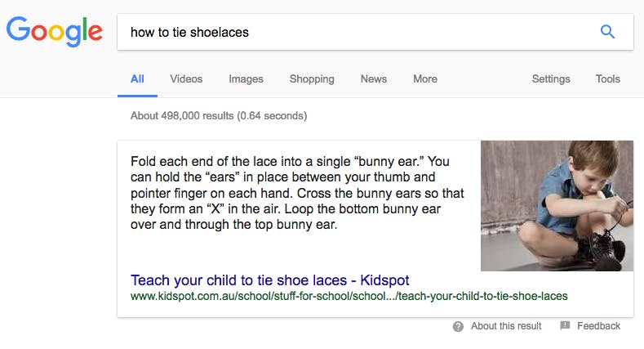Viewport: 644px width, 349px height.
Task: Click the Google logo
Action: pos(55,32)
